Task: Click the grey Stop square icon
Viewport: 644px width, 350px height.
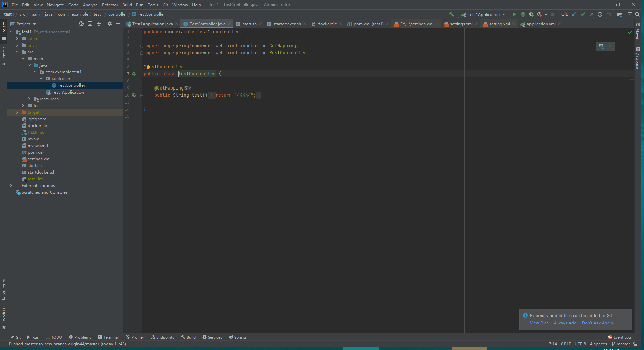Action: [x=553, y=14]
